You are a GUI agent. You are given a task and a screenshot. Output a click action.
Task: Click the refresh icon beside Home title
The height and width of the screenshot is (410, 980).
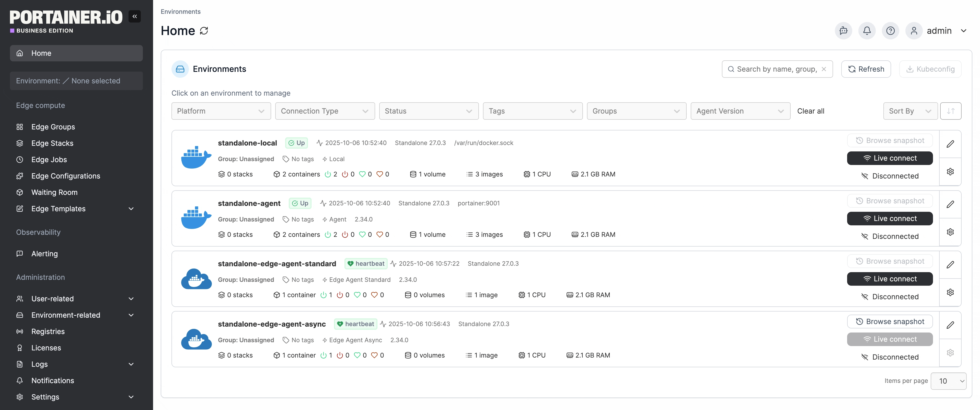point(204,31)
